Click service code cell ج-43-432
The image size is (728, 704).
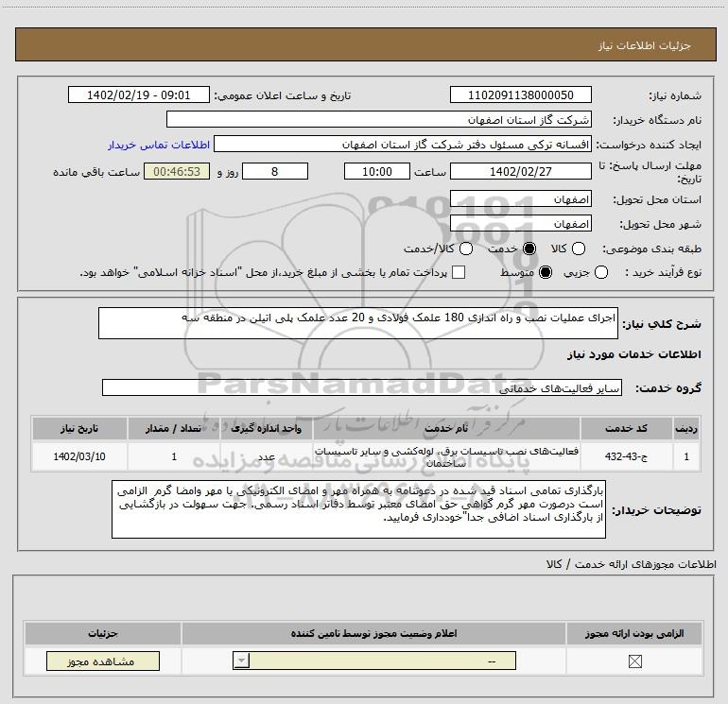pyautogui.click(x=626, y=456)
